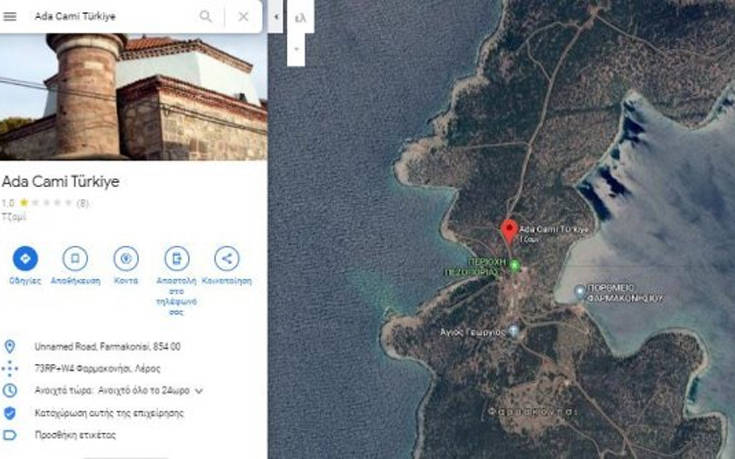Click in the Ada Cami Türkiye search field
Screen dimensions: 735x459
point(112,16)
